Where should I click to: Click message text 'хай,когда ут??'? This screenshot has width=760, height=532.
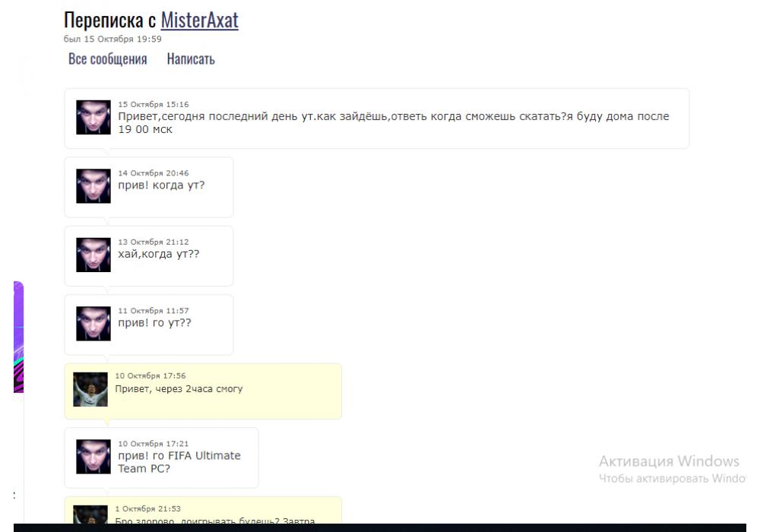[x=159, y=255]
